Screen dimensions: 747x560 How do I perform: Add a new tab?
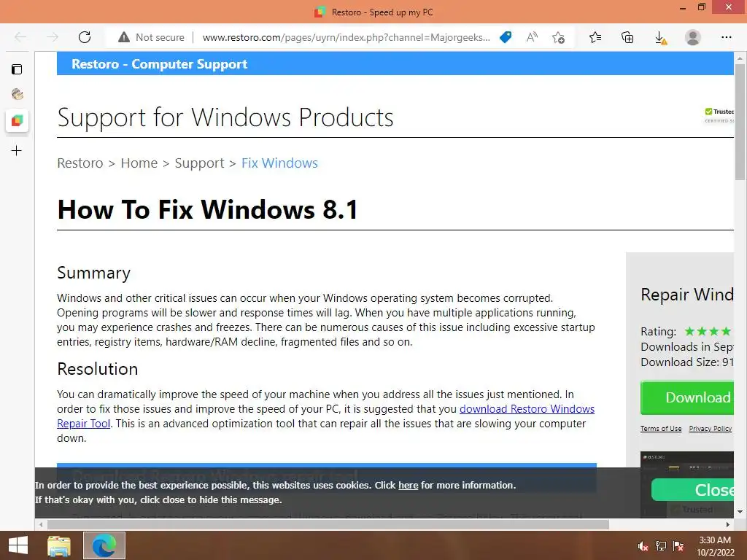[x=17, y=150]
